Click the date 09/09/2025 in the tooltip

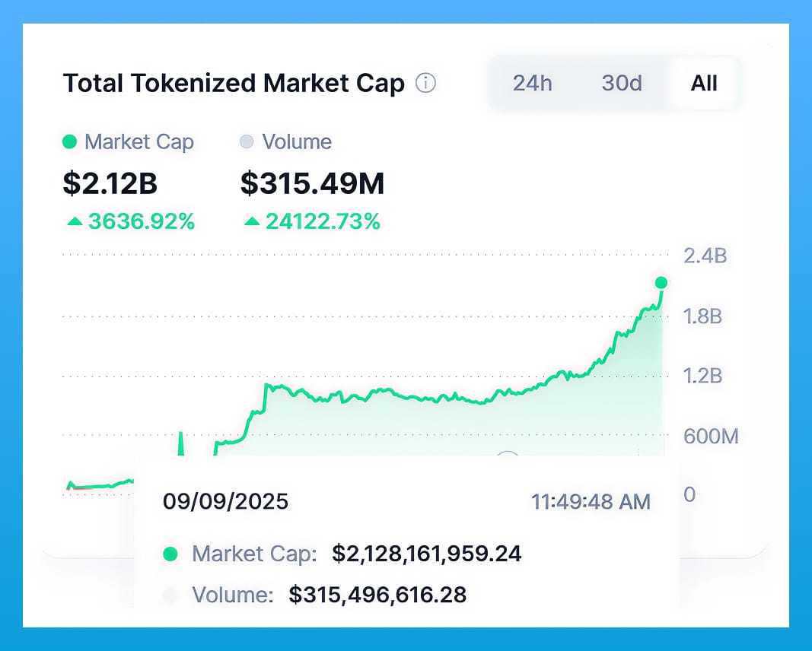point(226,501)
